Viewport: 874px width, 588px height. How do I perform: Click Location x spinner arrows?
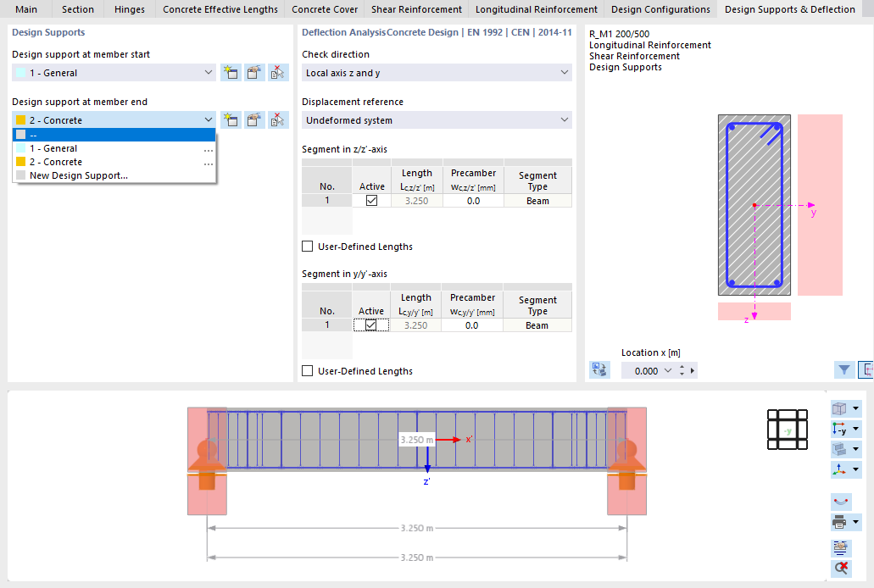pyautogui.click(x=682, y=370)
